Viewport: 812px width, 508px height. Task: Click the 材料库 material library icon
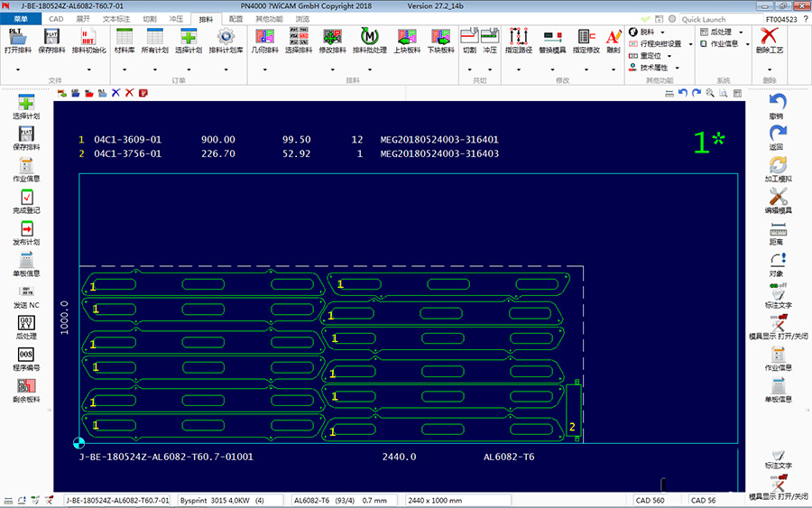coord(125,37)
